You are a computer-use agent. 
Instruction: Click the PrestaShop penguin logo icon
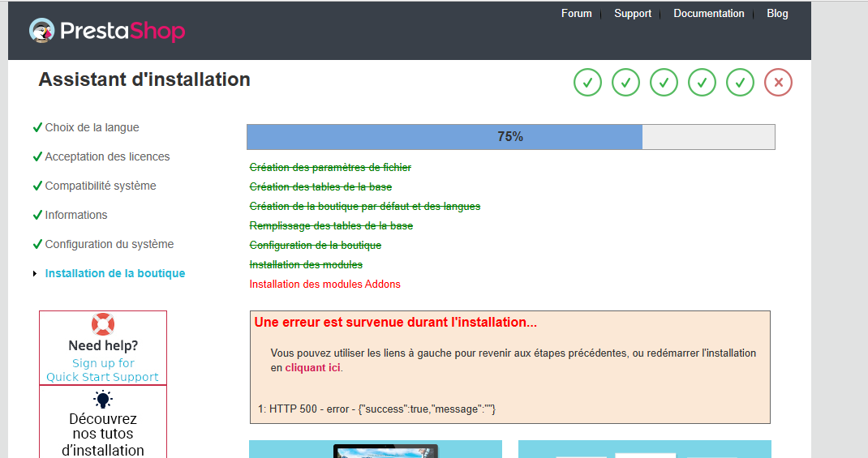(42, 31)
